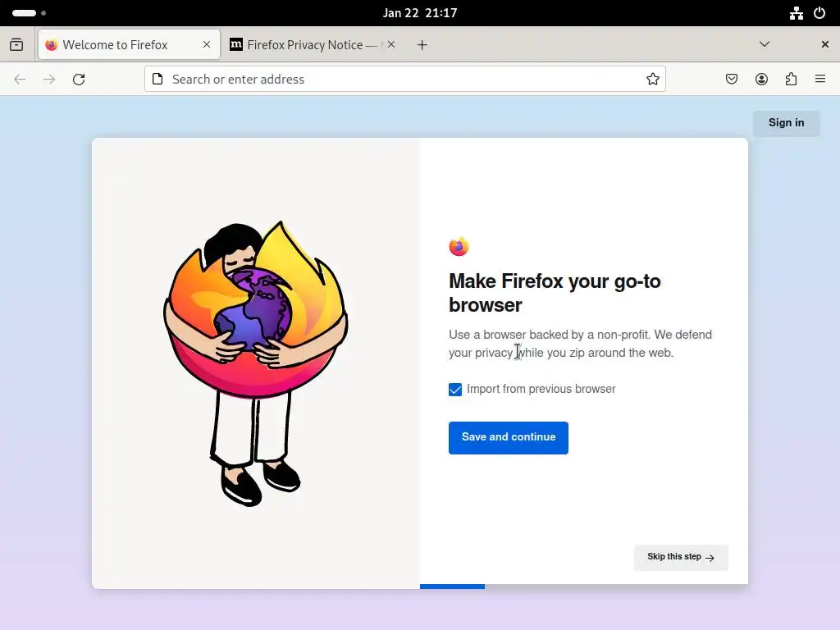The image size is (840, 630).
Task: Open network status icon in top bar
Action: (x=796, y=13)
